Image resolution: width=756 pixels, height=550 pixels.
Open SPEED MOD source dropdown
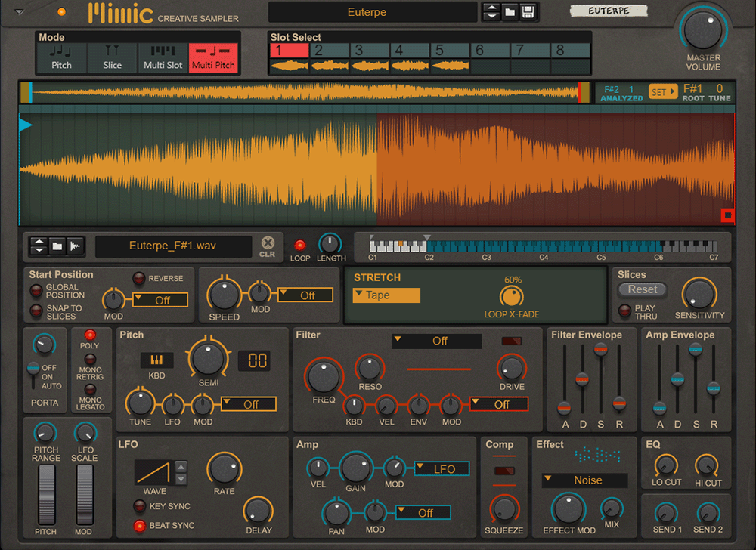305,295
